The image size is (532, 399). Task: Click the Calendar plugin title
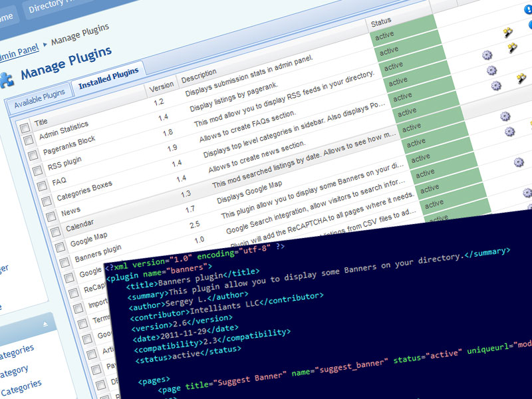tap(80, 225)
